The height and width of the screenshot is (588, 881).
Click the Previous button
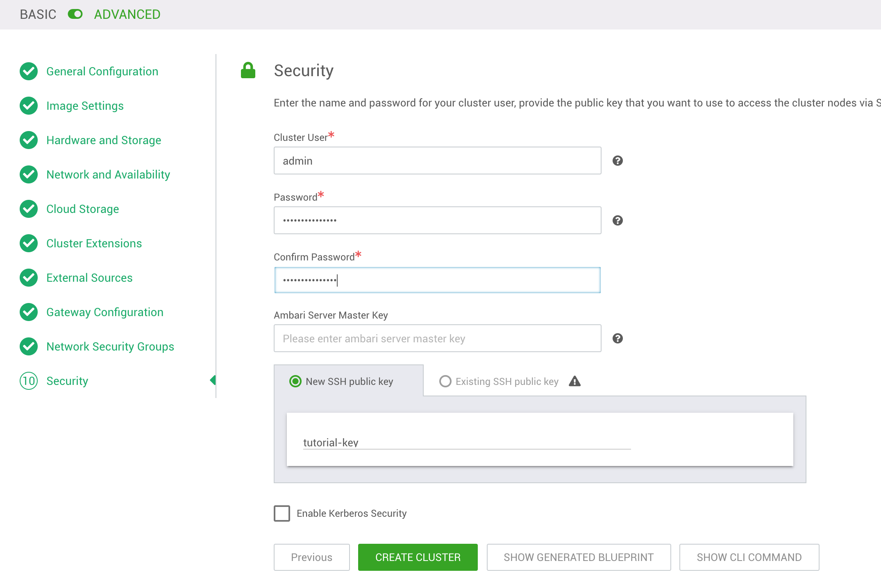coord(311,557)
